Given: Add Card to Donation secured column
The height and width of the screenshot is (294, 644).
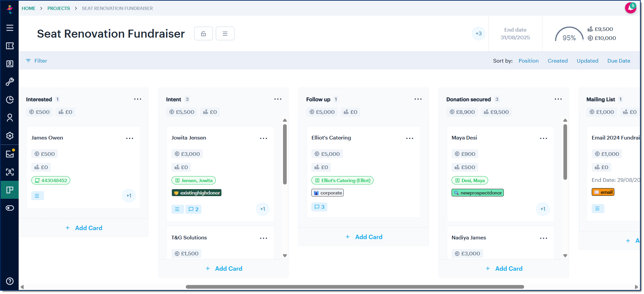Looking at the screenshot, I should click(504, 269).
